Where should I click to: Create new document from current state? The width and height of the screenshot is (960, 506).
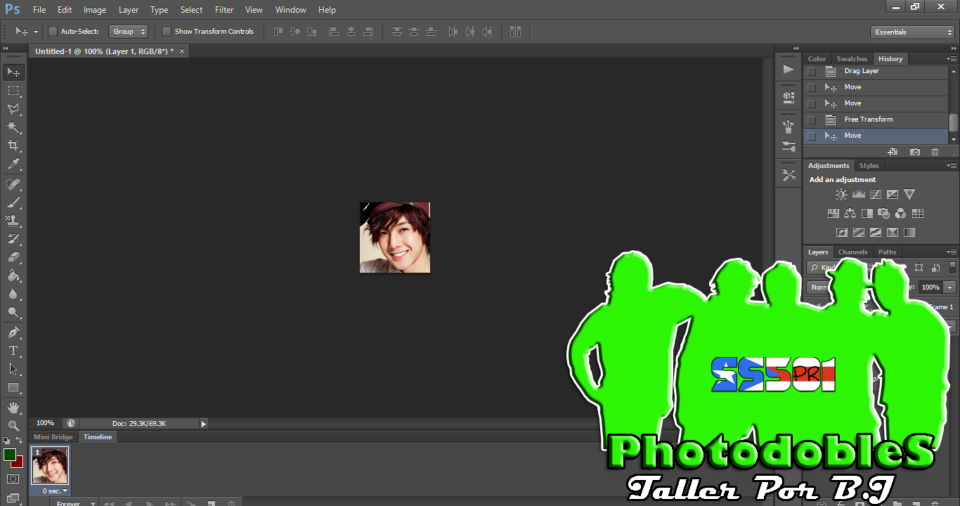(893, 152)
